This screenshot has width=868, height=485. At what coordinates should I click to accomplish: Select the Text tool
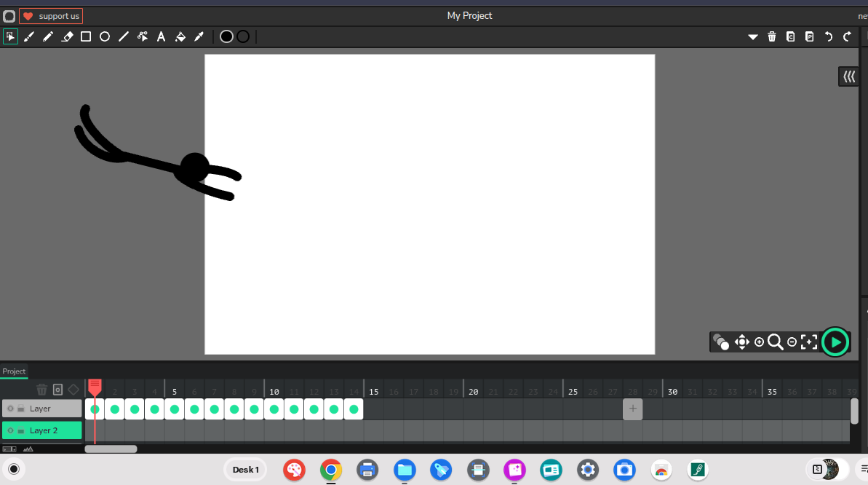(162, 36)
